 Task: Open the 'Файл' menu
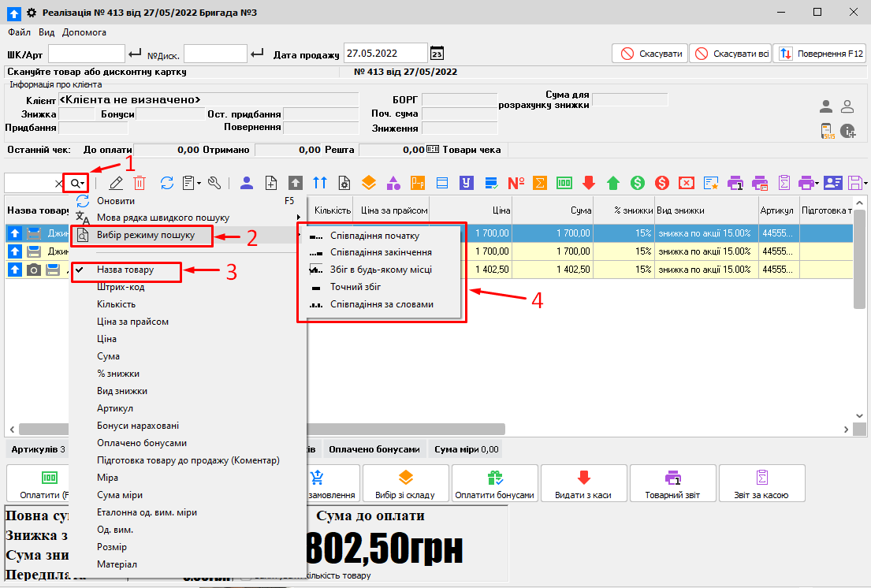click(20, 32)
